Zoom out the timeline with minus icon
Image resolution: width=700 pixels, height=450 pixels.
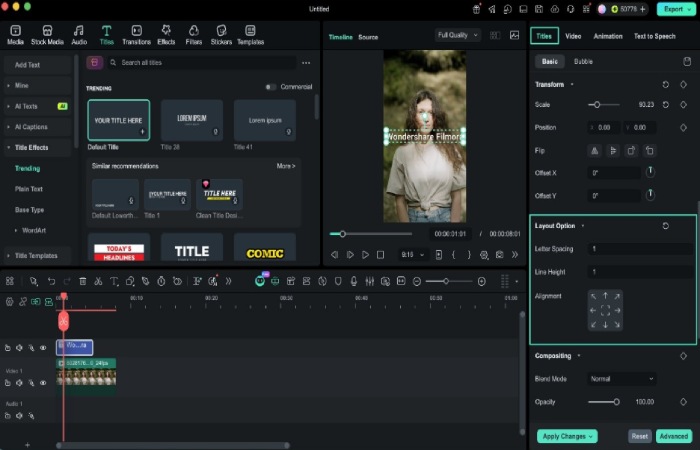coord(417,282)
